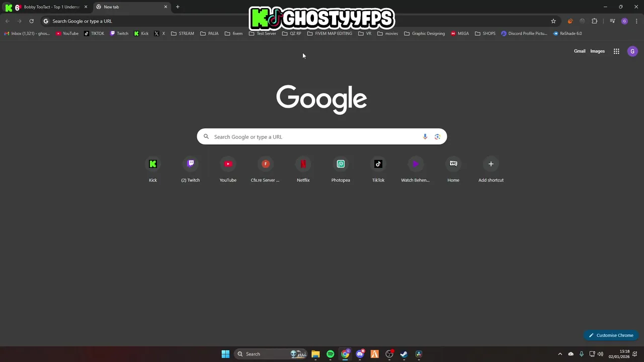Expand the Graphic Designing bookmark folder
Image resolution: width=644 pixels, height=362 pixels.
(x=424, y=34)
